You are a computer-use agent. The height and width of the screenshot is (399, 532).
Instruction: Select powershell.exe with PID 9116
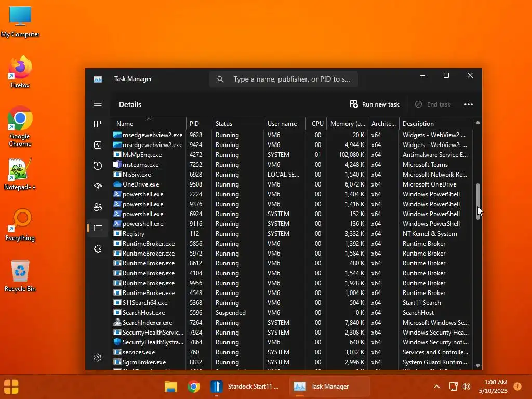pyautogui.click(x=292, y=224)
